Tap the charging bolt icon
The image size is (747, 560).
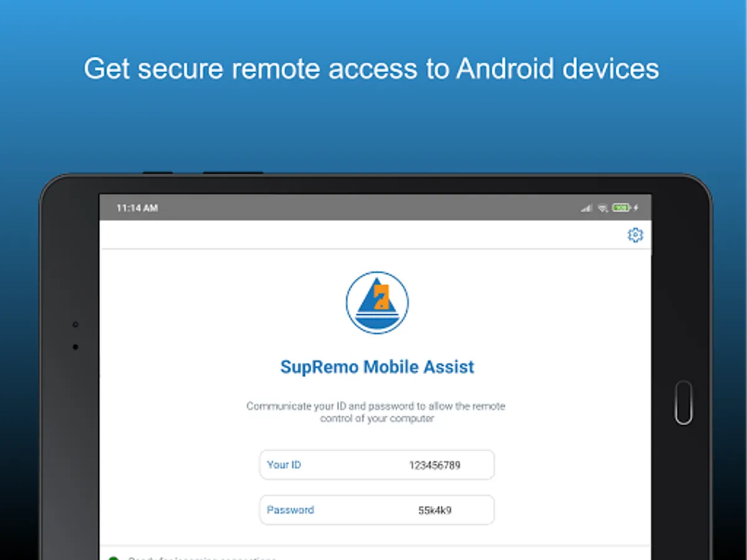[x=636, y=208]
